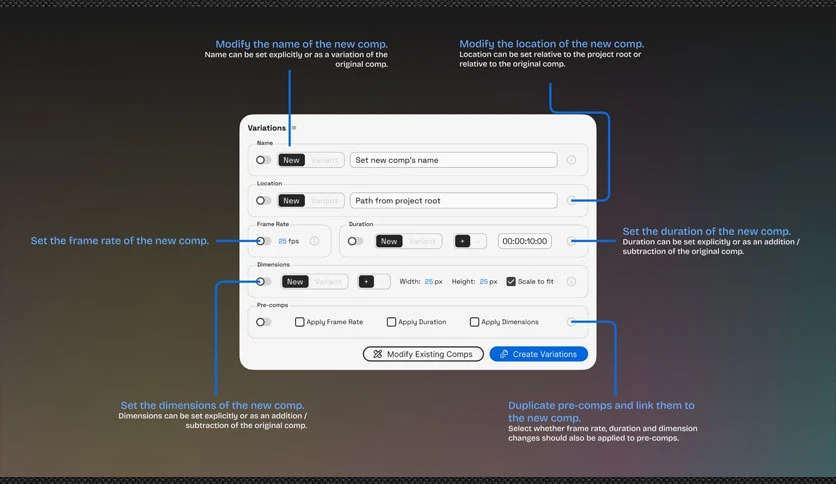The width and height of the screenshot is (836, 484).
Task: Click the 25 fps frame rate value
Action: point(288,241)
